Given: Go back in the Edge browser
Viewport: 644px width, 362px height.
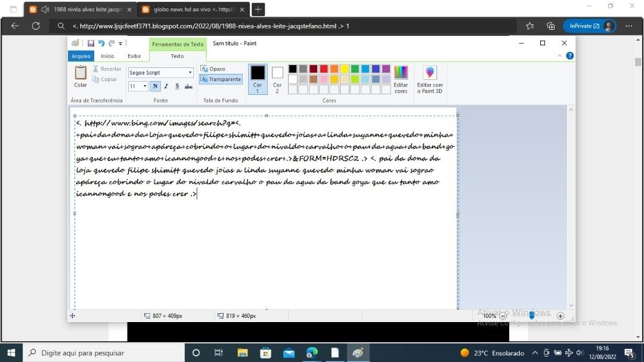Looking at the screenshot, I should pyautogui.click(x=15, y=26).
